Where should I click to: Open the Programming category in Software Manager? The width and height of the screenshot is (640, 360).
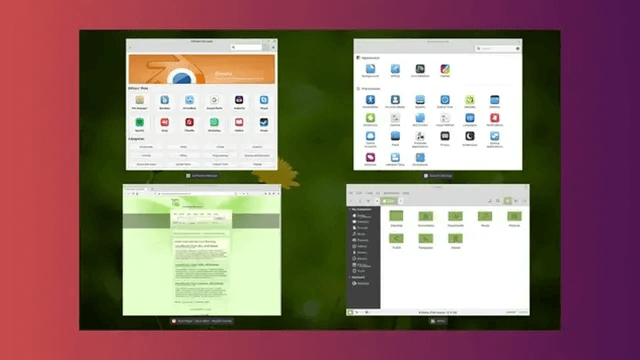220,156
